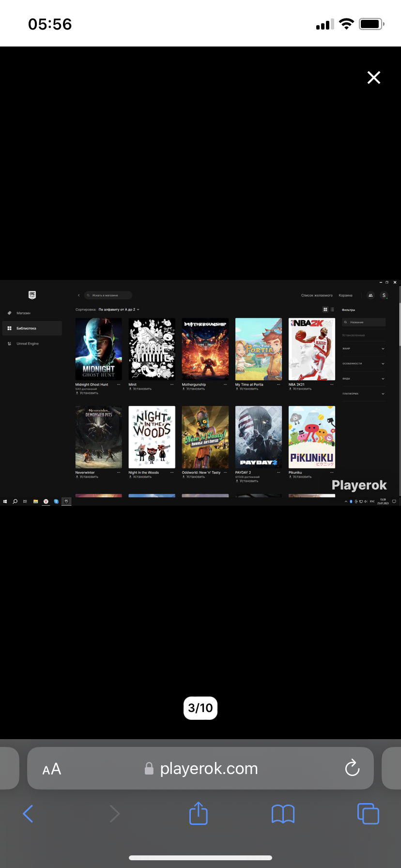Click Установить under NBA 2K21
The height and width of the screenshot is (868, 401).
[300, 388]
